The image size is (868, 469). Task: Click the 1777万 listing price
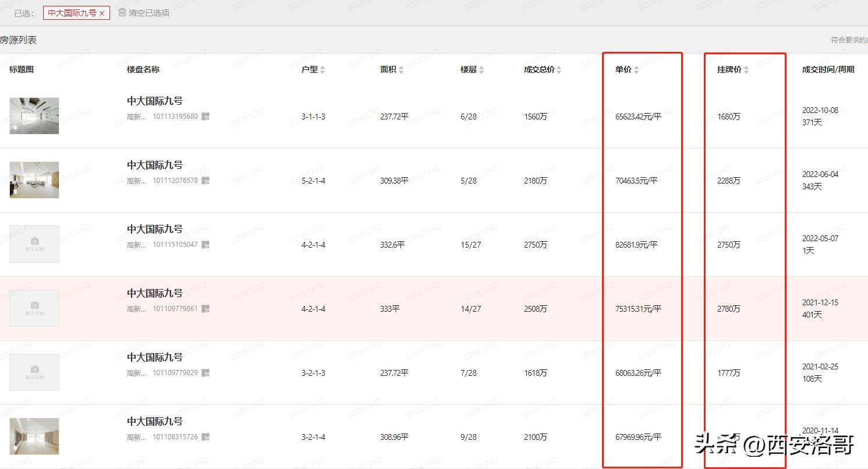pos(729,373)
